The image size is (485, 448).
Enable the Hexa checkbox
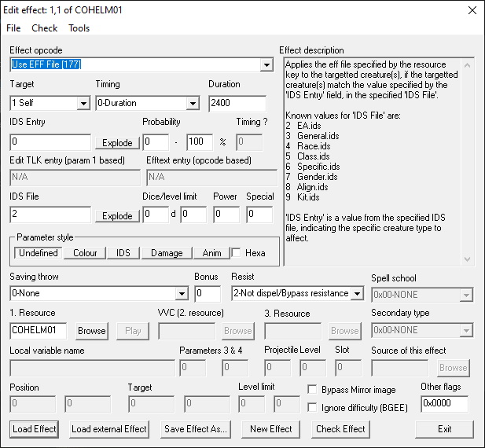pos(236,253)
